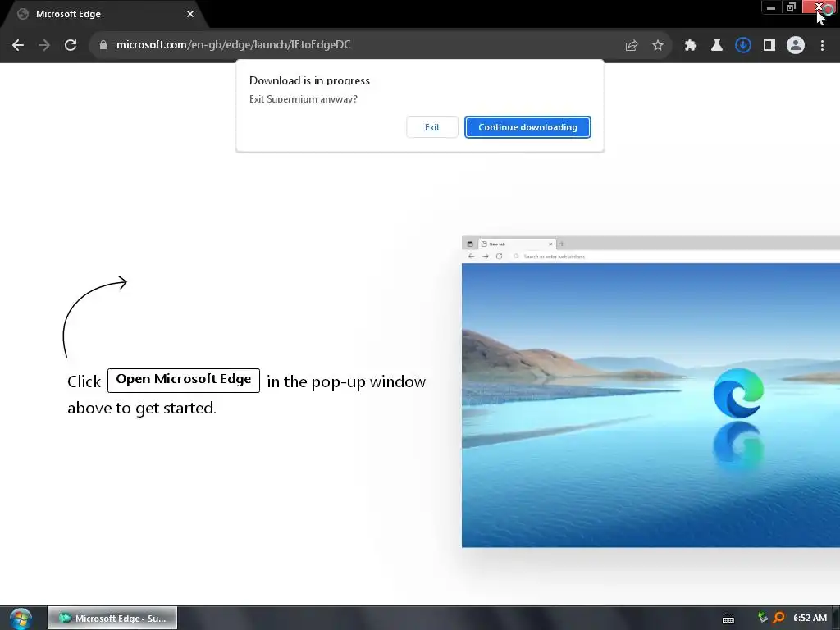The height and width of the screenshot is (630, 840).
Task: Click Continue downloading button
Action: pos(527,127)
